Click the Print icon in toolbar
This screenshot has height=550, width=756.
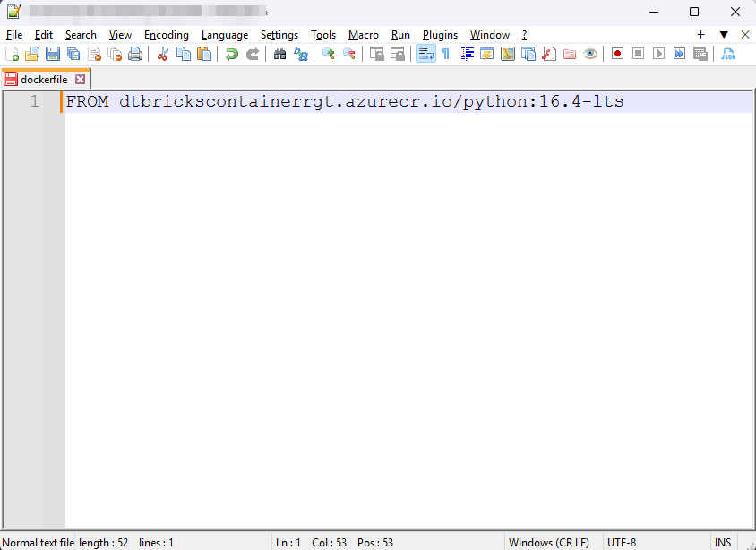[135, 54]
